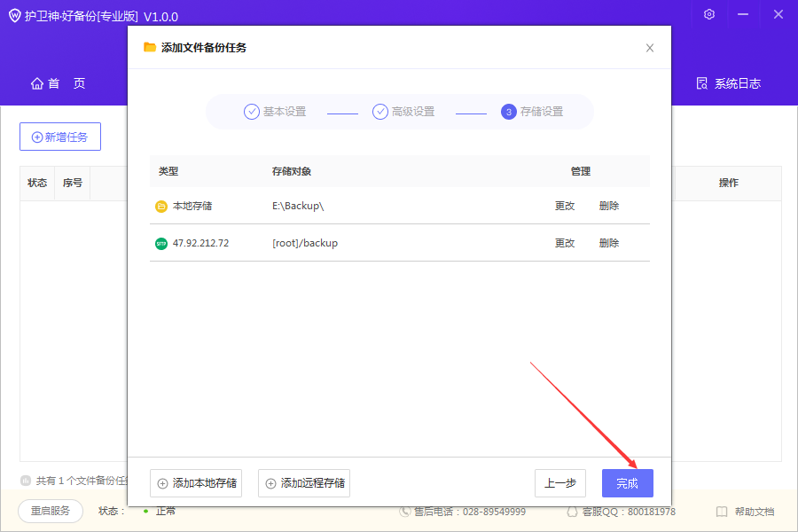
Task: Click the log icon beside 系统日志
Action: (702, 83)
